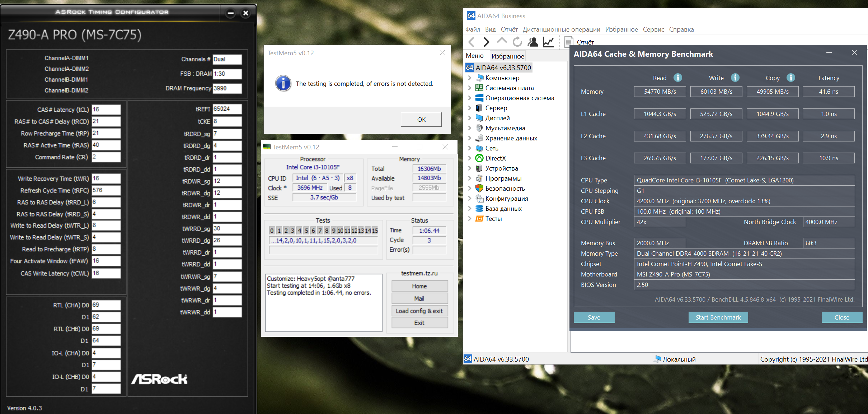
Task: Click the refresh icon in AIDA64 toolbar
Action: [x=517, y=42]
